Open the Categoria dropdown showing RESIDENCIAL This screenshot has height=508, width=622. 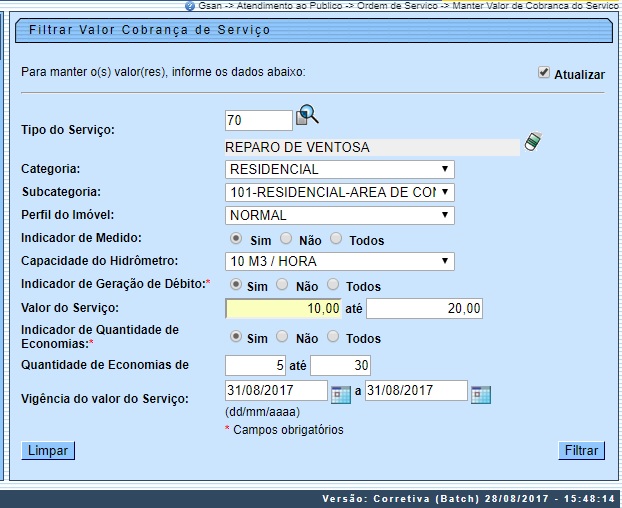pyautogui.click(x=340, y=169)
